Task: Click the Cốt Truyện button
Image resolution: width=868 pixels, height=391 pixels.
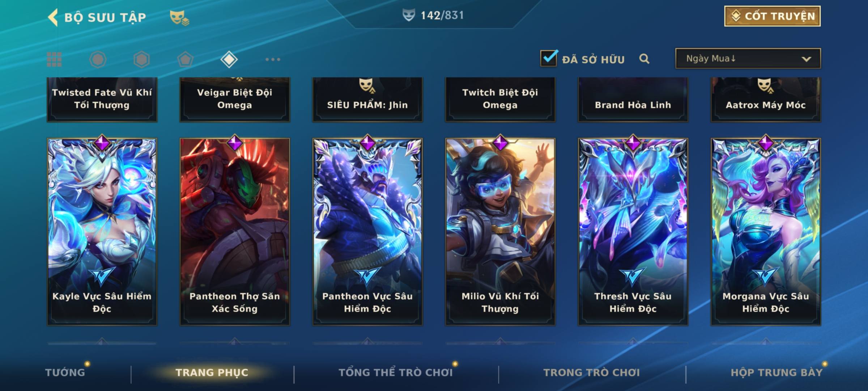Action: (x=772, y=16)
